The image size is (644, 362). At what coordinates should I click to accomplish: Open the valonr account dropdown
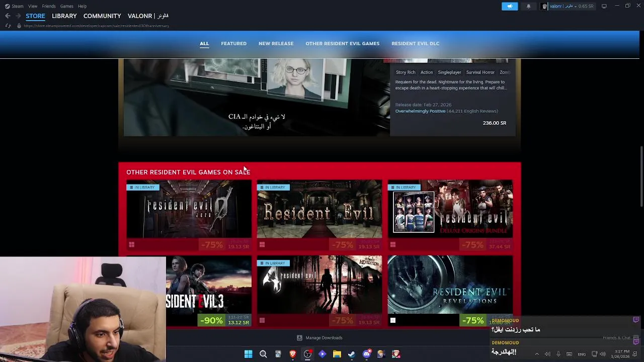point(572,6)
